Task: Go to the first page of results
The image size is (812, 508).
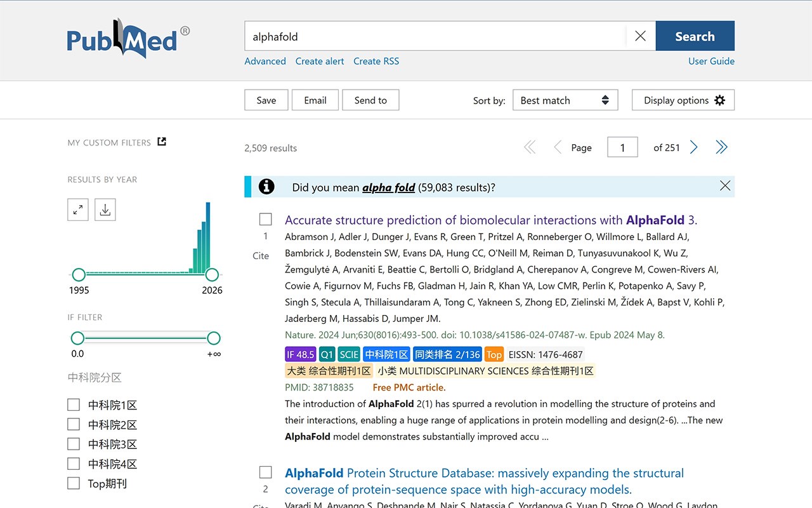Action: [530, 147]
